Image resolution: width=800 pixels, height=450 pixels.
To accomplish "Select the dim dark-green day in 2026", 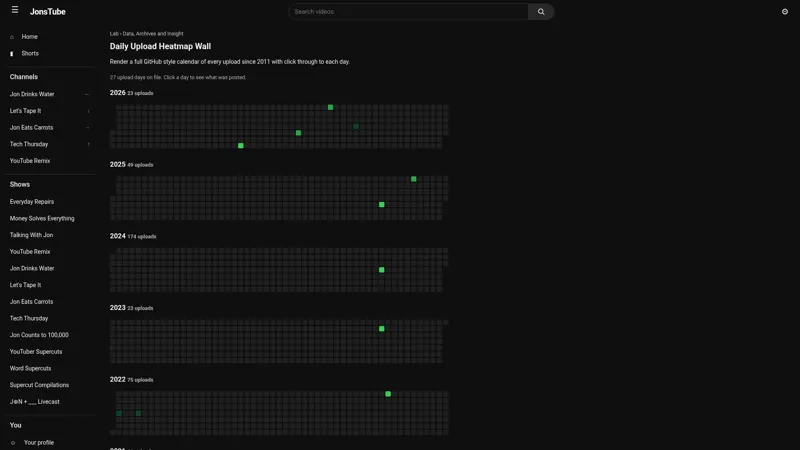I will pyautogui.click(x=356, y=127).
